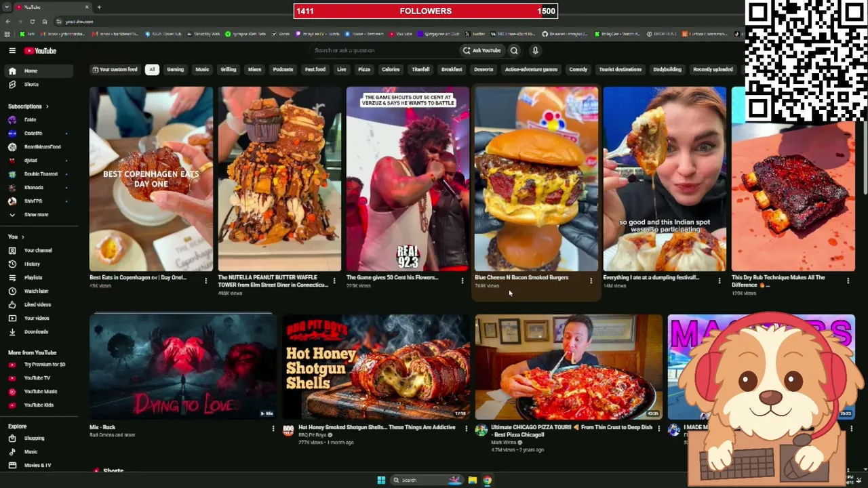The image size is (868, 488).
Task: Select the Grilling filter chip
Action: pos(229,69)
